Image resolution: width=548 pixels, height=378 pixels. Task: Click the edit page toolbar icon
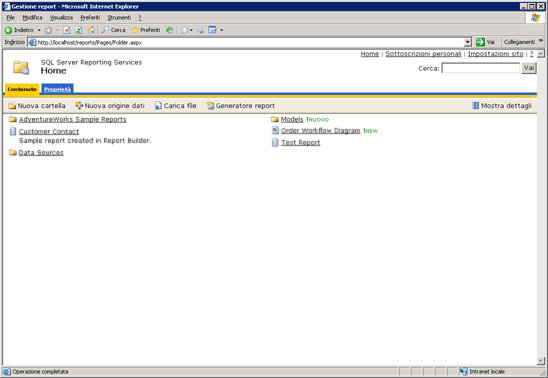pyautogui.click(x=212, y=30)
